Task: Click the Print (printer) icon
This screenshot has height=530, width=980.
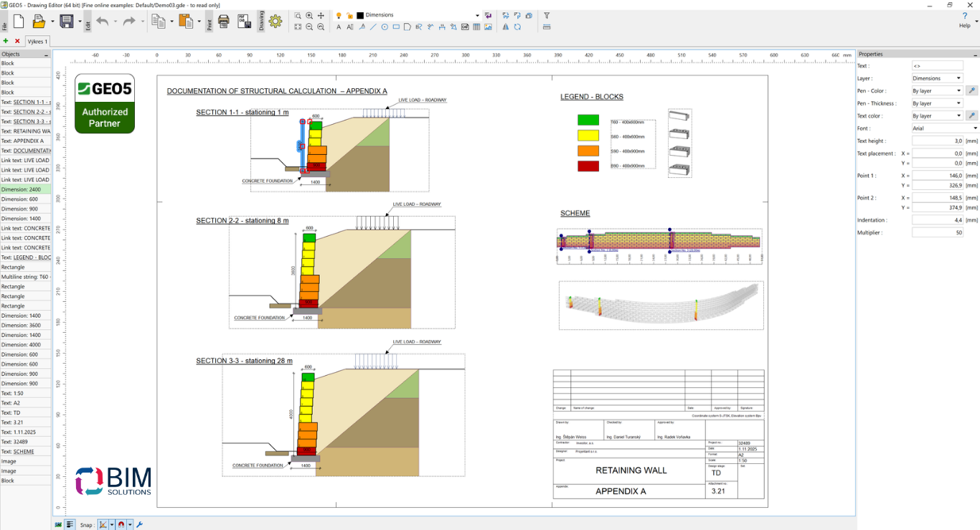Action: tap(223, 22)
